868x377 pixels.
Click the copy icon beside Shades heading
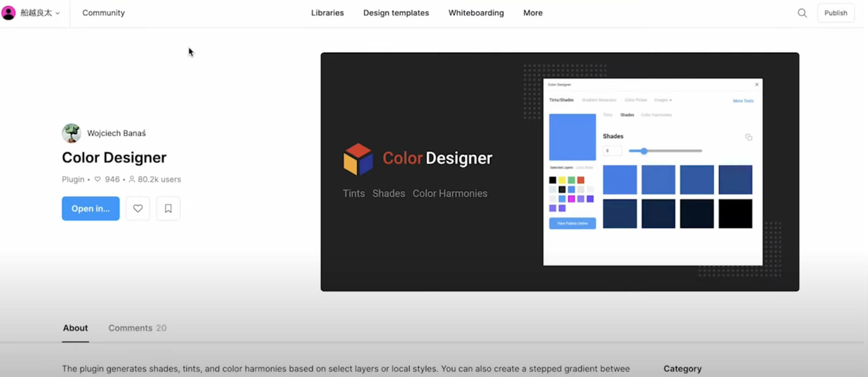748,137
